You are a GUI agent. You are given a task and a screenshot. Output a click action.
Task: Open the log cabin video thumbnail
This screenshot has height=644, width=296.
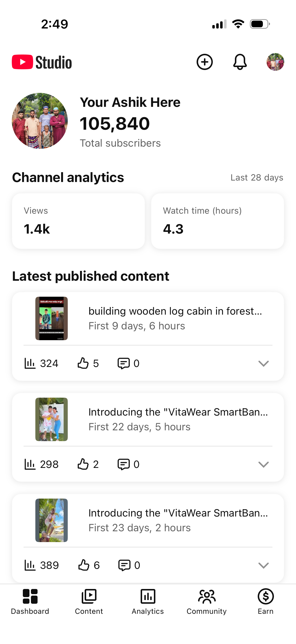pyautogui.click(x=52, y=318)
